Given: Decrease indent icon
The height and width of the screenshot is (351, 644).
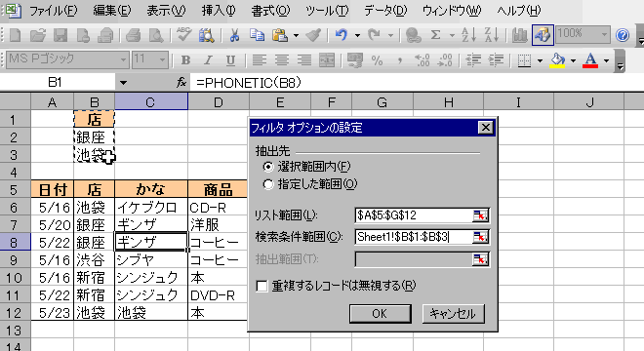Looking at the screenshot, I should [473, 60].
